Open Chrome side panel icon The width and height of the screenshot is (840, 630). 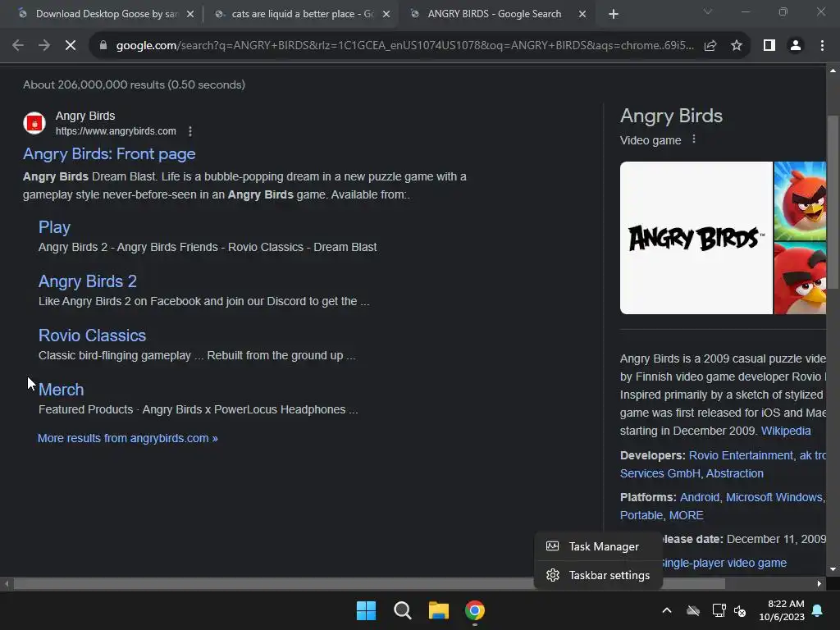769,46
